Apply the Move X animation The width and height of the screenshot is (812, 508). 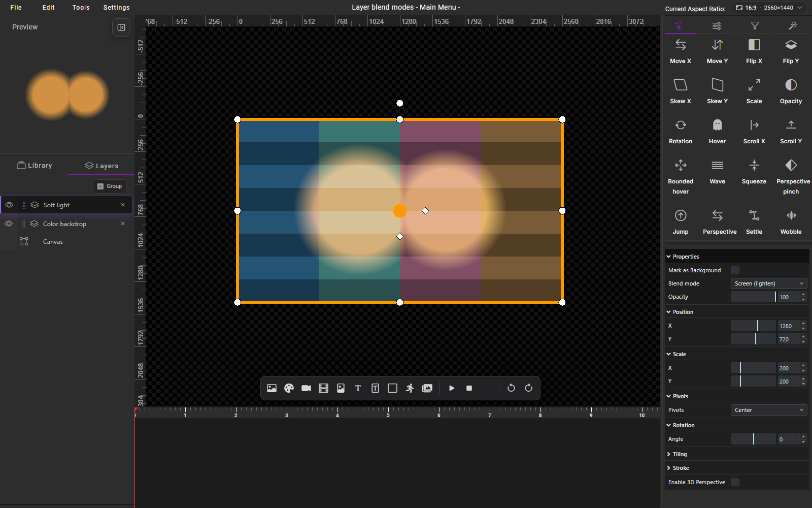[681, 51]
